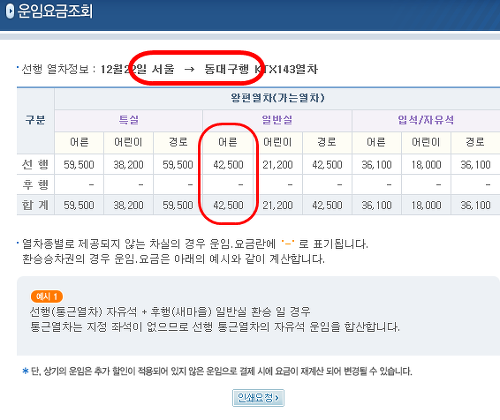Click the 어른 column header under 입석/자유석
The image size is (500, 420).
click(376, 142)
